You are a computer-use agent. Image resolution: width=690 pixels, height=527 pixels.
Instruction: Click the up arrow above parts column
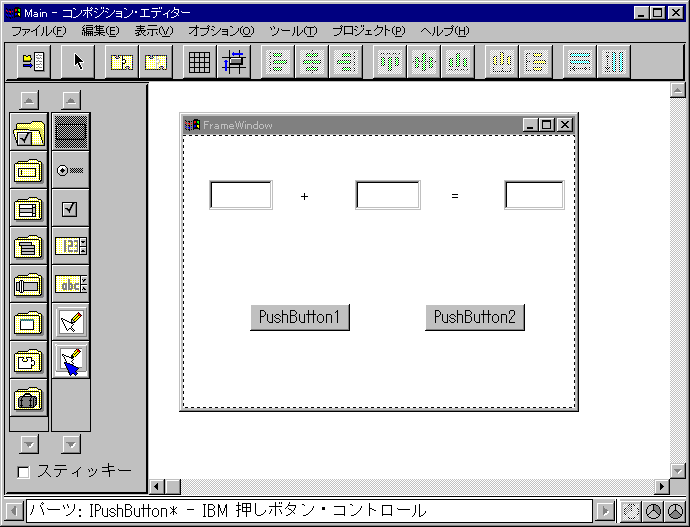71,100
